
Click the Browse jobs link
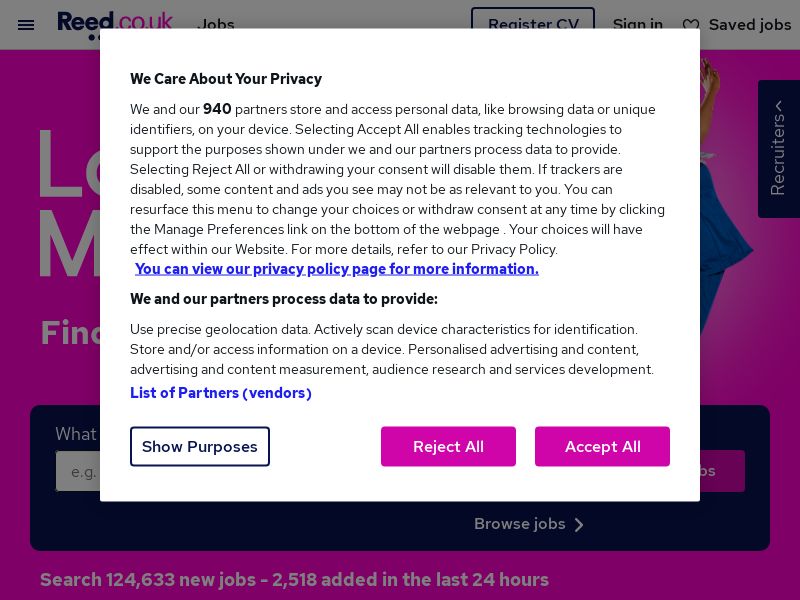520,524
